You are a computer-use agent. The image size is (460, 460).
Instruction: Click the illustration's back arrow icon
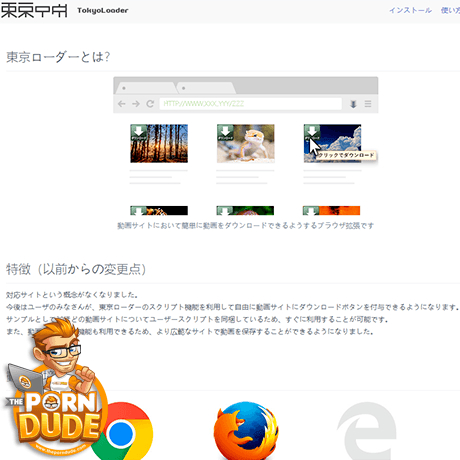122,104
